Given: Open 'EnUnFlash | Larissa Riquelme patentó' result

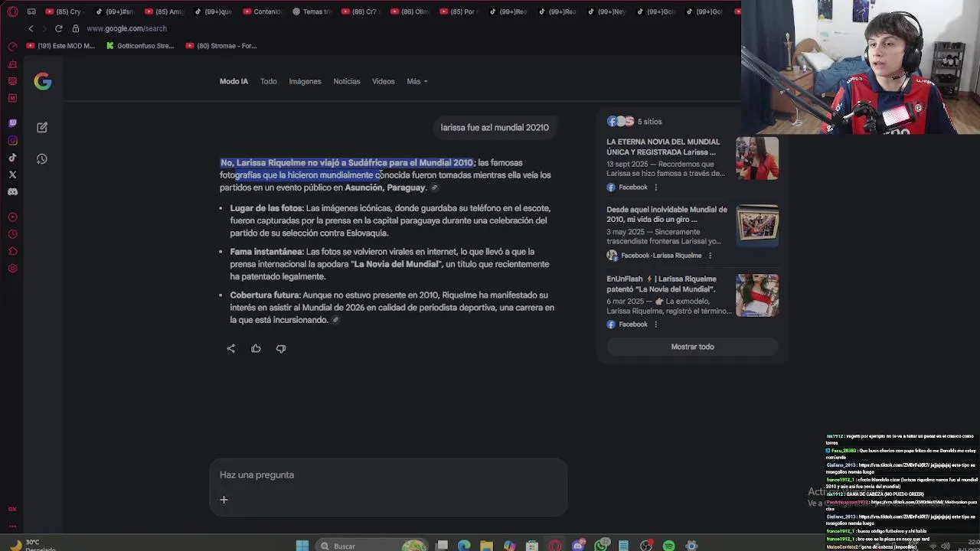Looking at the screenshot, I should pyautogui.click(x=661, y=284).
